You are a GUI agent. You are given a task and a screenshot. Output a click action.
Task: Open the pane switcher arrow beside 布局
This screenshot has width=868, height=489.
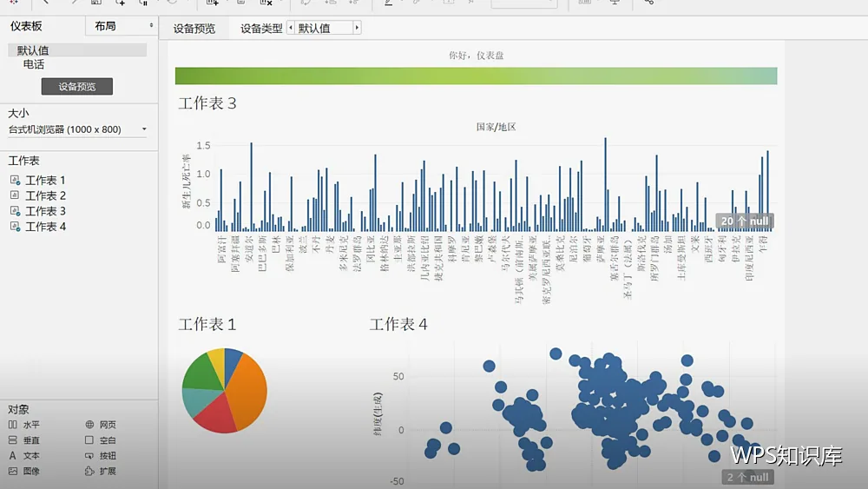point(151,25)
